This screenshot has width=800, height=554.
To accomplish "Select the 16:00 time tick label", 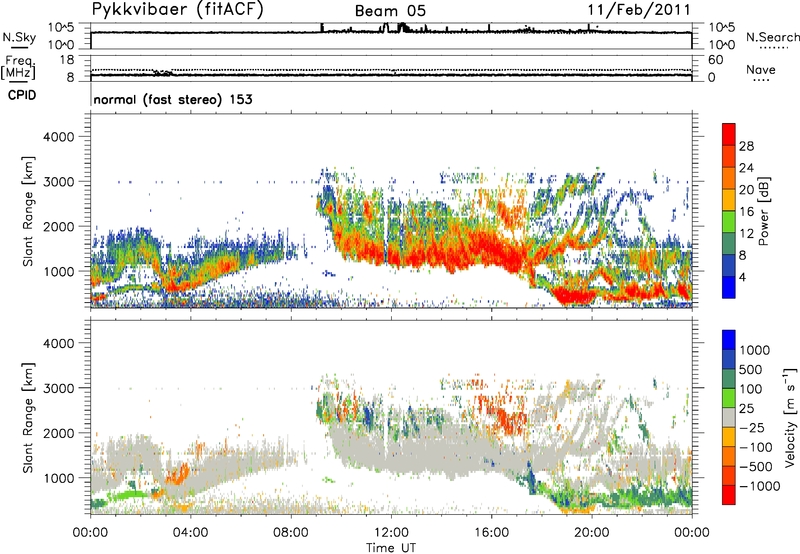I will pyautogui.click(x=491, y=533).
